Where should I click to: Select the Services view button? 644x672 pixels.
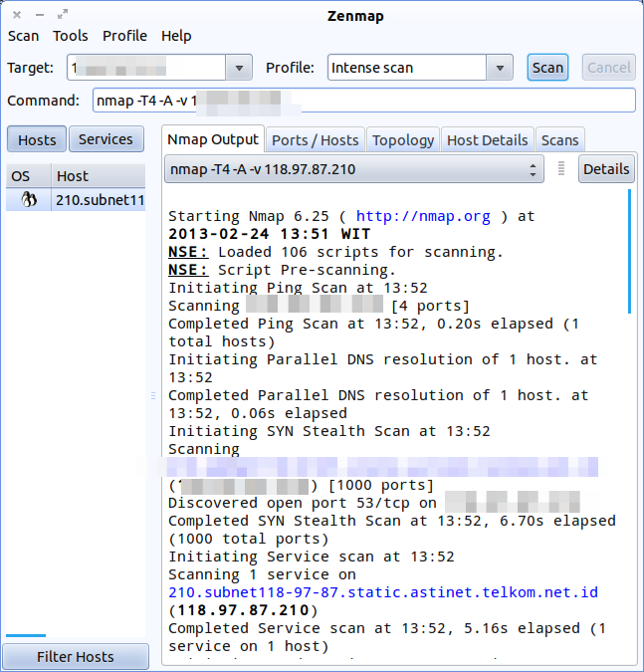tap(106, 139)
